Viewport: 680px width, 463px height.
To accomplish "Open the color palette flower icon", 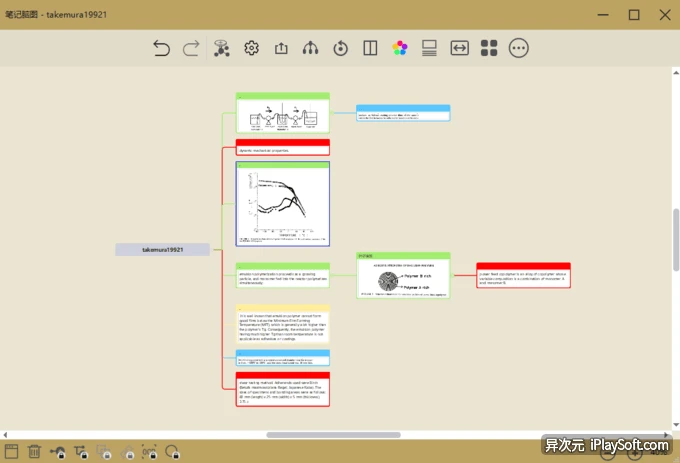I will pos(400,48).
